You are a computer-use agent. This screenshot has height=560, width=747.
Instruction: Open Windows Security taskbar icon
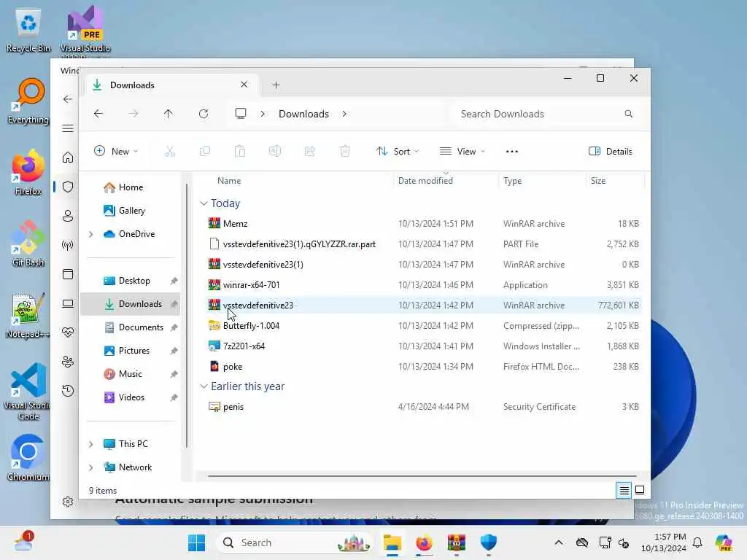point(488,542)
